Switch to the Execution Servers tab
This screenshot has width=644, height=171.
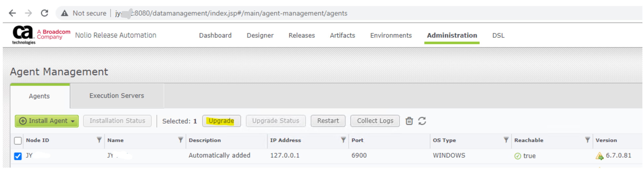(x=117, y=96)
